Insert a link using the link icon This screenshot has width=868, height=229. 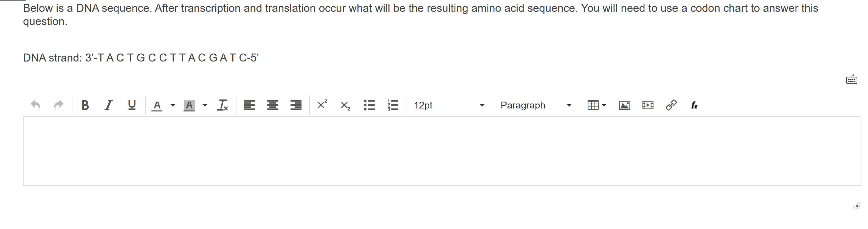click(x=671, y=105)
